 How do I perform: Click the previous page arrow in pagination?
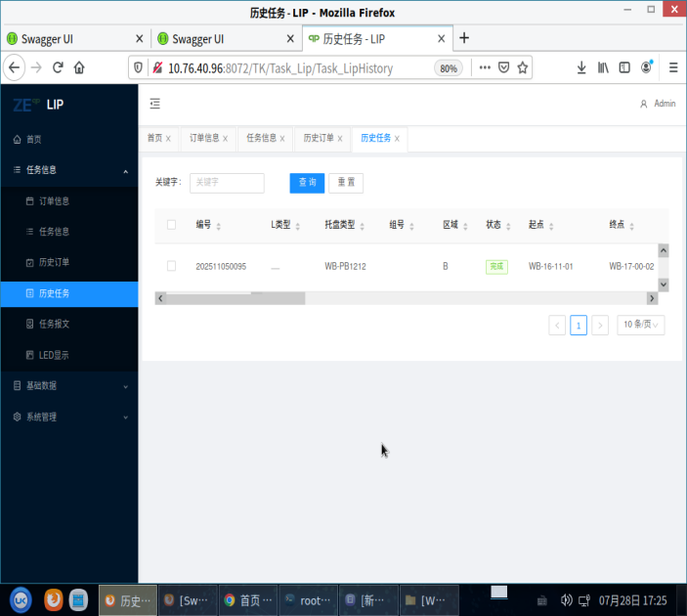(x=557, y=326)
